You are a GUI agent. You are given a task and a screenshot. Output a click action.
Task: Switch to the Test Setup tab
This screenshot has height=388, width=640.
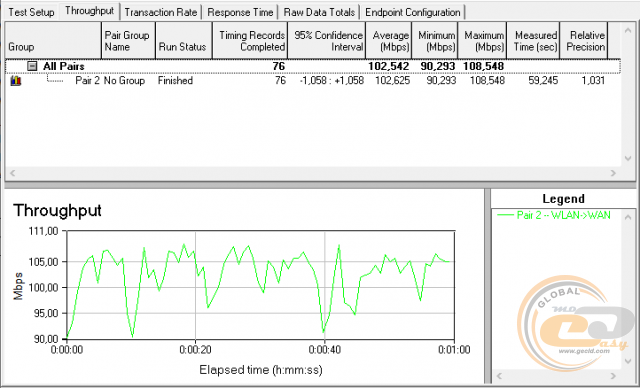click(x=31, y=12)
